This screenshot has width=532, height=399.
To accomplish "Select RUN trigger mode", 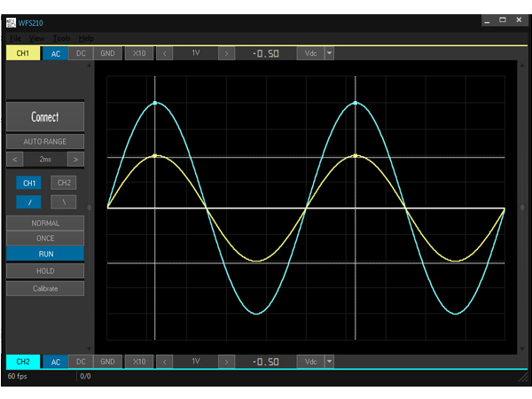I will click(45, 254).
